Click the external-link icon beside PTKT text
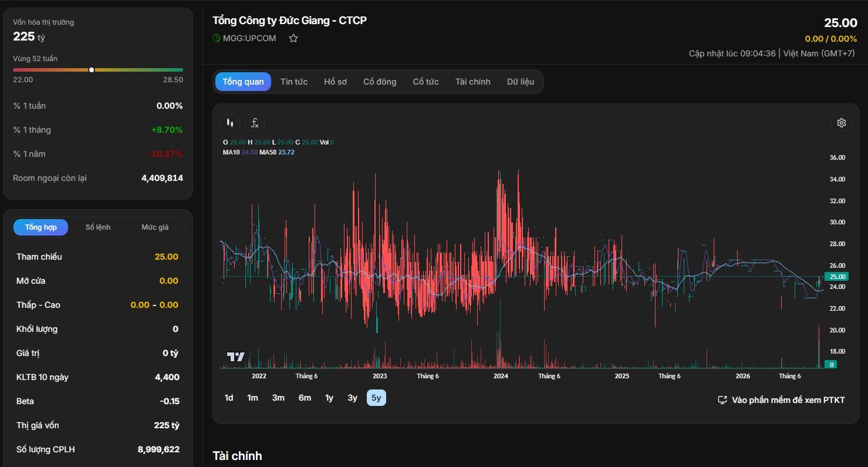868x467 pixels. coord(722,400)
